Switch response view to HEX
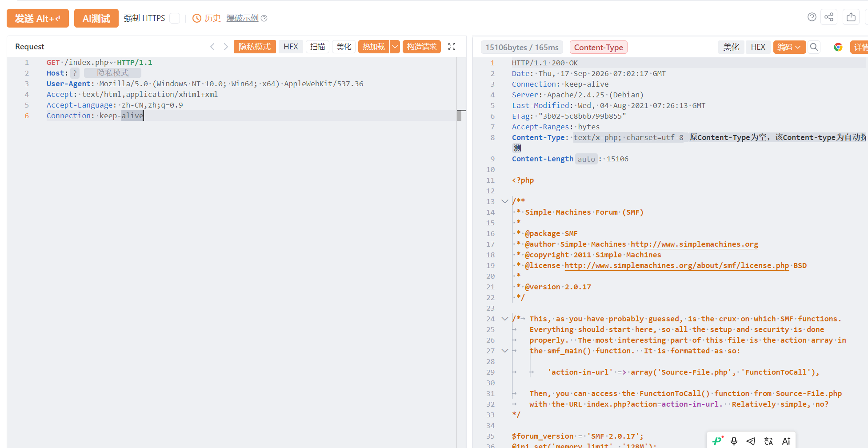868x448 pixels. pos(758,47)
